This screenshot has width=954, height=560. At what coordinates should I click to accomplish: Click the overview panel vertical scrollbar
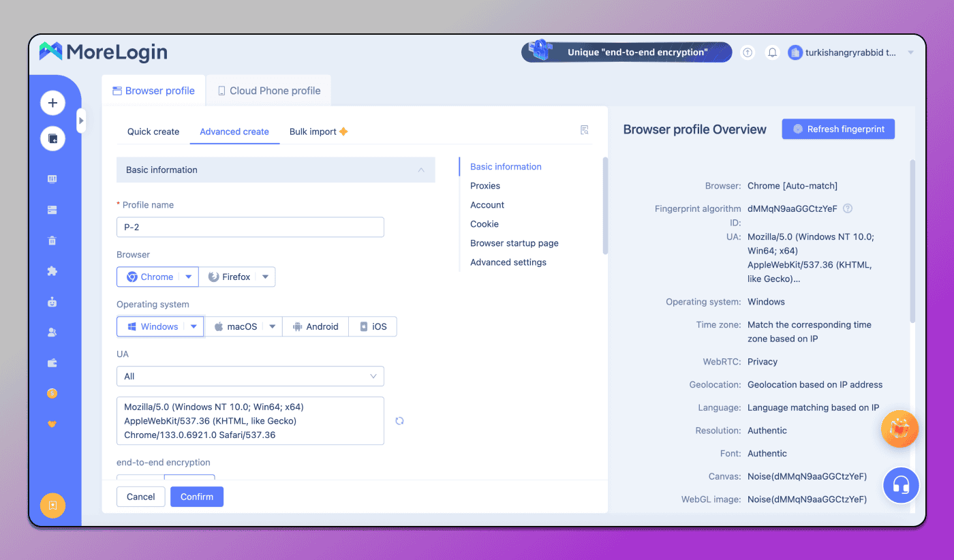pyautogui.click(x=913, y=240)
